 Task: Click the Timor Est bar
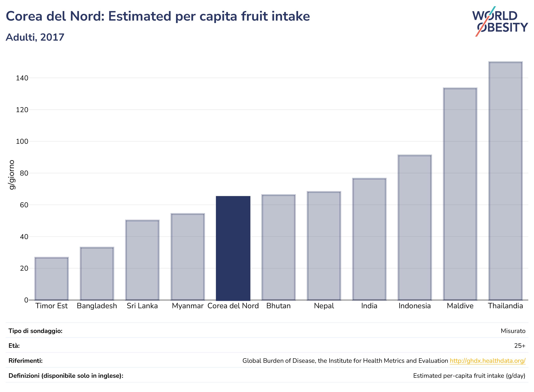click(x=51, y=279)
